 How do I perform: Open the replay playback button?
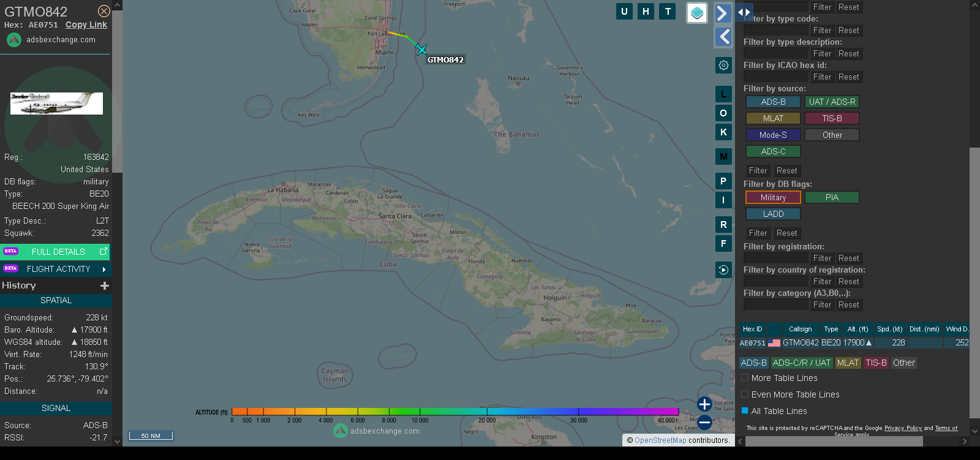pyautogui.click(x=723, y=270)
